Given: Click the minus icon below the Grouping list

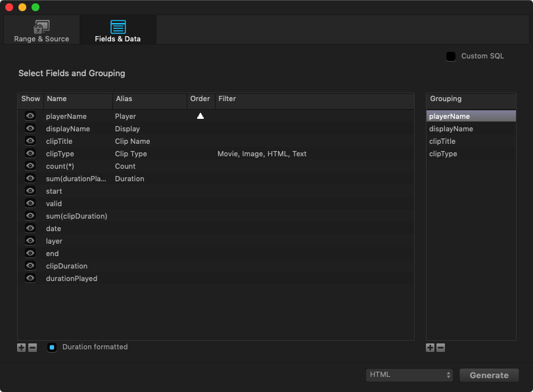Looking at the screenshot, I should click(x=440, y=347).
